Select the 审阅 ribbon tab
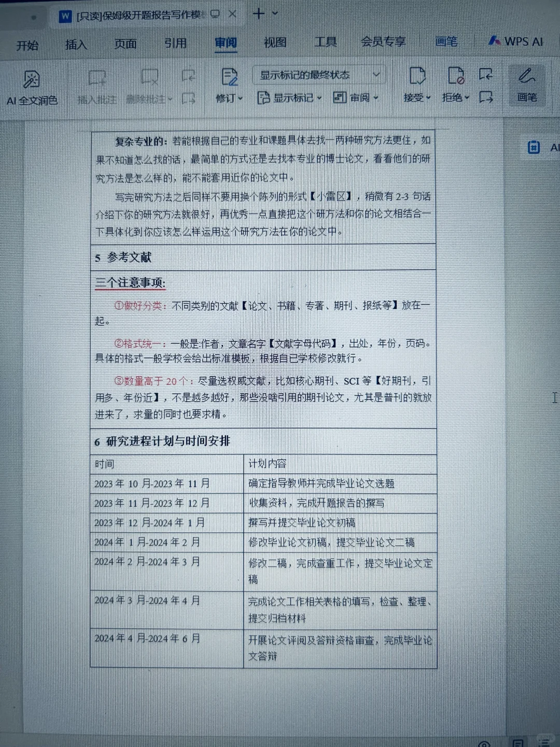 [226, 43]
